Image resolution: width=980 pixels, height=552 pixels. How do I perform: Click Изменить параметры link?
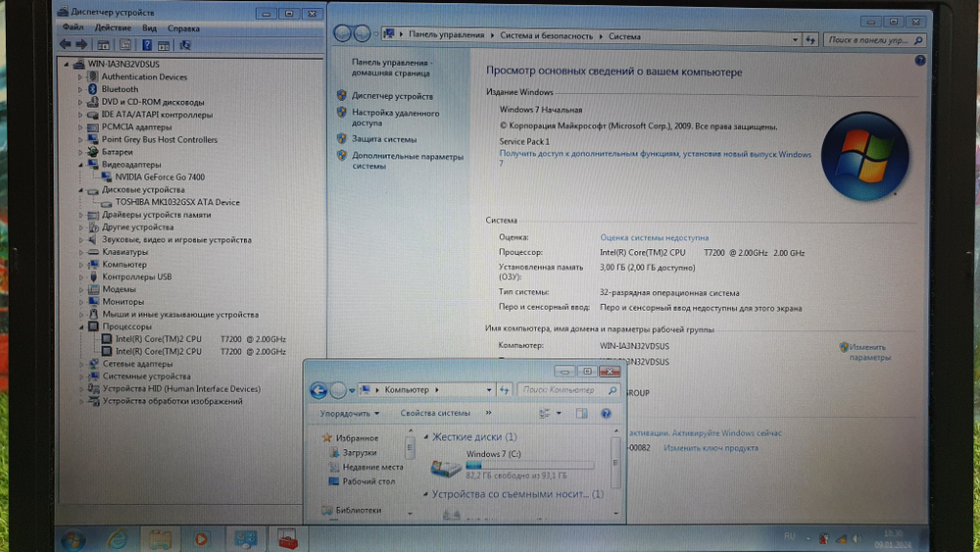[x=870, y=352]
